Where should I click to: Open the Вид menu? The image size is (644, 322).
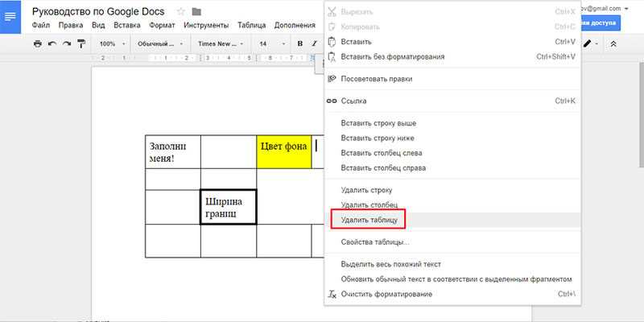(98, 25)
